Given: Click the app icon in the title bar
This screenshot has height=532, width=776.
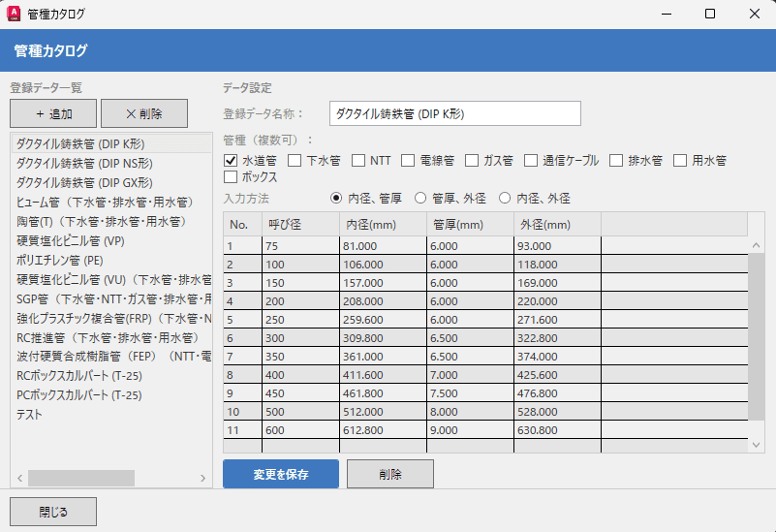Looking at the screenshot, I should coord(16,15).
